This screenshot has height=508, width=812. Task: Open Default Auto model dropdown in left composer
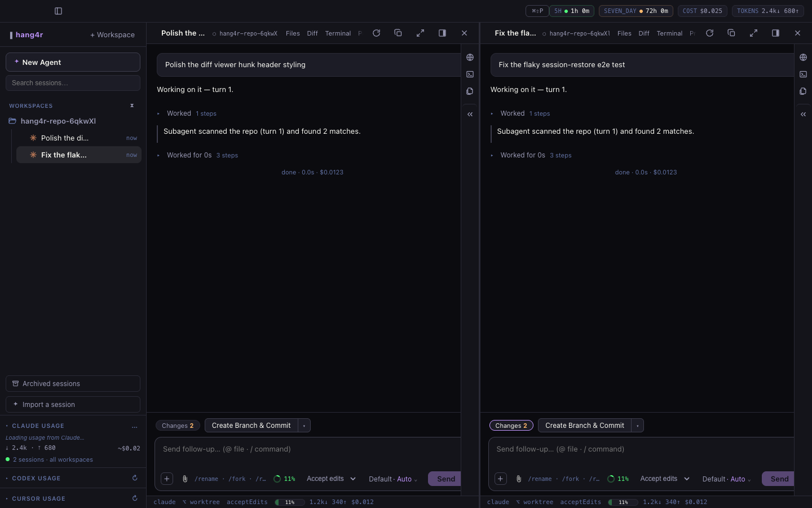tap(393, 479)
